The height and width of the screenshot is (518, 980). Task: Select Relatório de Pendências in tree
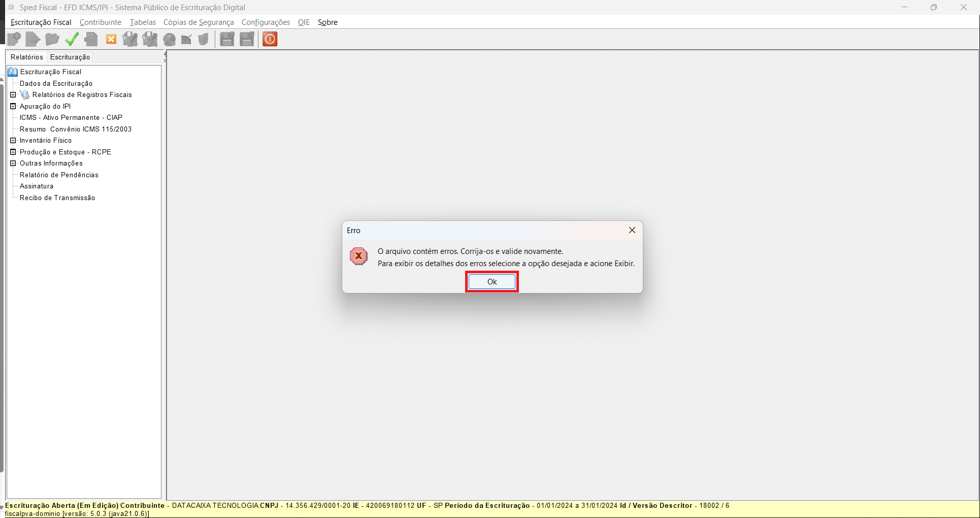pyautogui.click(x=59, y=175)
